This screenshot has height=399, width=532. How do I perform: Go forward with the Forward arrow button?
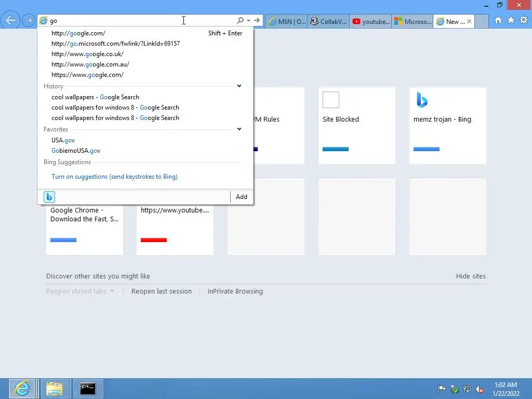coord(29,21)
